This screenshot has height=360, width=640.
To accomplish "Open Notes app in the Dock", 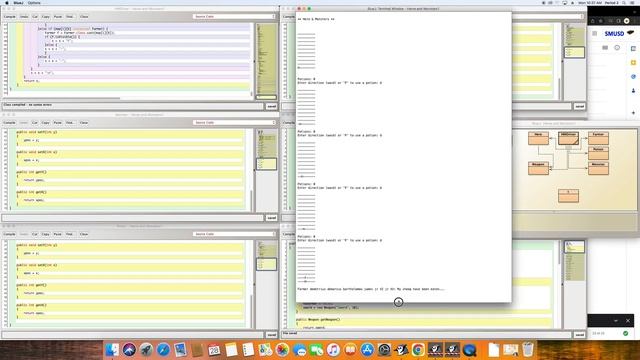I will [x=231, y=350].
